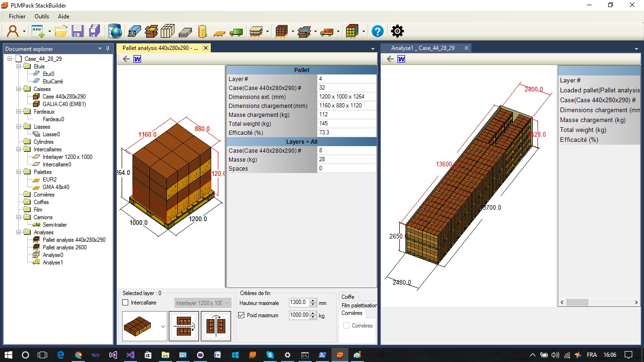Select the Coiffe tab
This screenshot has height=362, width=644.
[x=348, y=296]
